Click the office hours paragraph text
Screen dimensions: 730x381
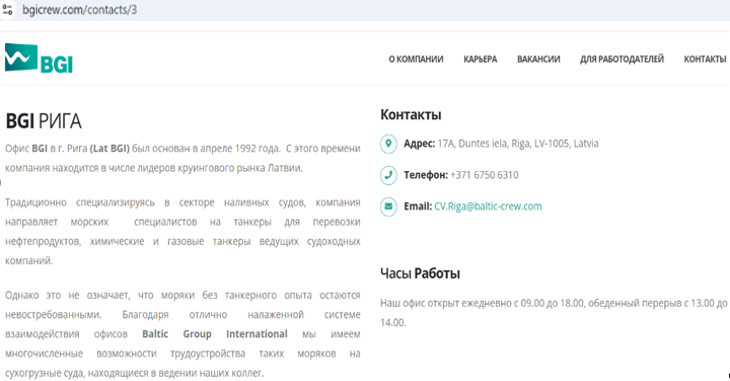point(554,313)
